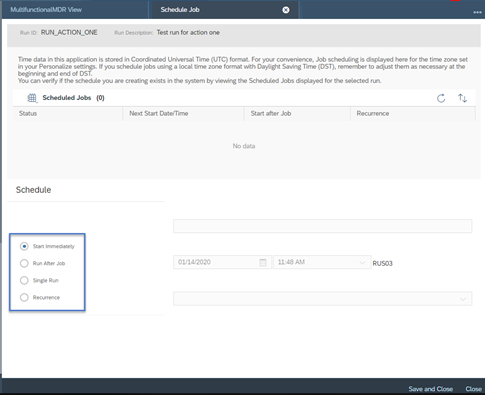Click the Start after Job column header

(x=297, y=113)
